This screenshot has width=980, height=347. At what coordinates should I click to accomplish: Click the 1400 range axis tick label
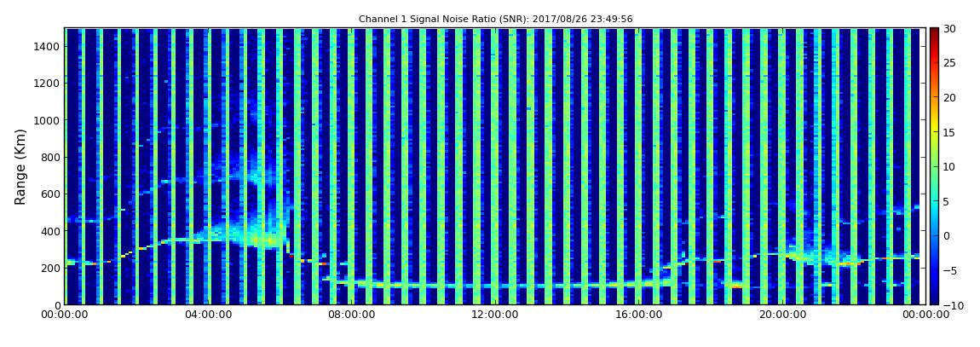(48, 46)
